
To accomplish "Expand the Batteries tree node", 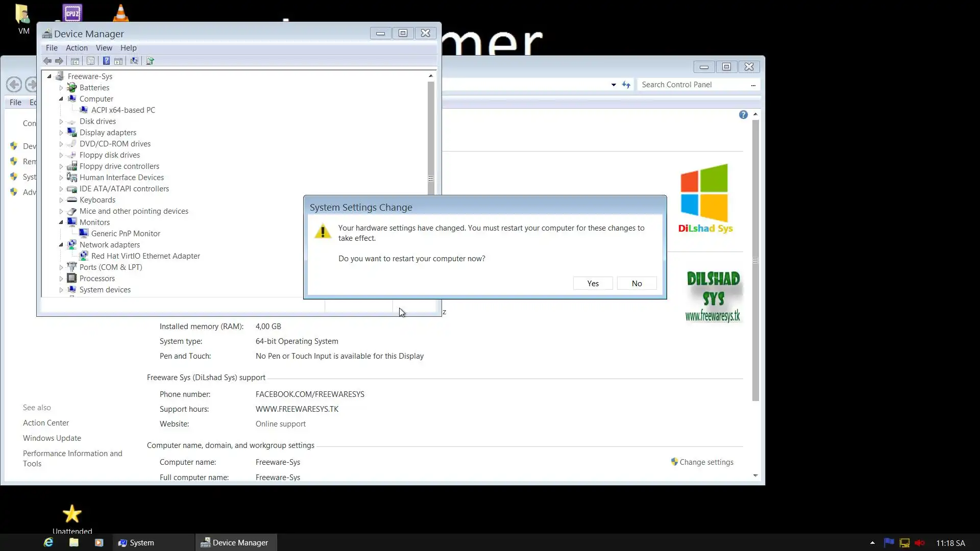I will click(x=61, y=88).
